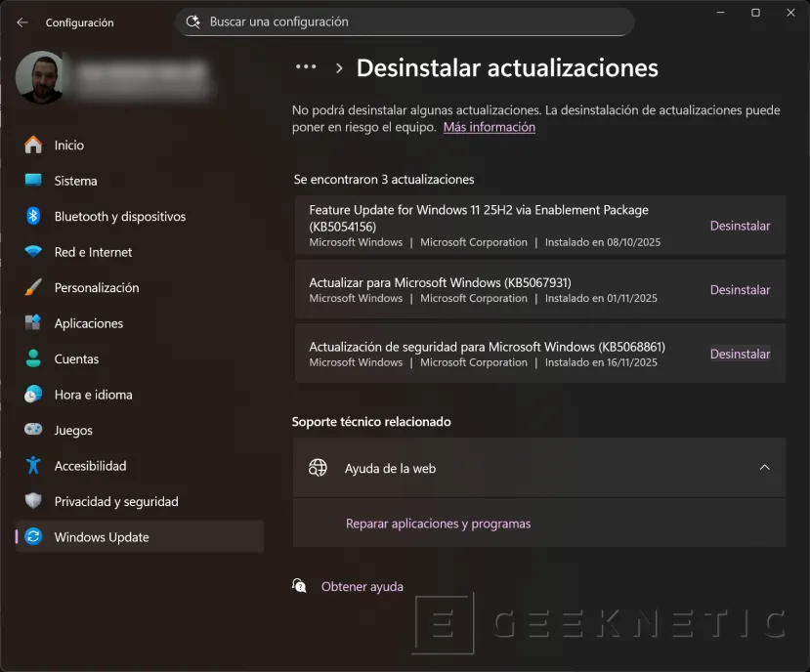Desinstalar the KB5054156 feature update
The height and width of the screenshot is (672, 810).
click(740, 225)
